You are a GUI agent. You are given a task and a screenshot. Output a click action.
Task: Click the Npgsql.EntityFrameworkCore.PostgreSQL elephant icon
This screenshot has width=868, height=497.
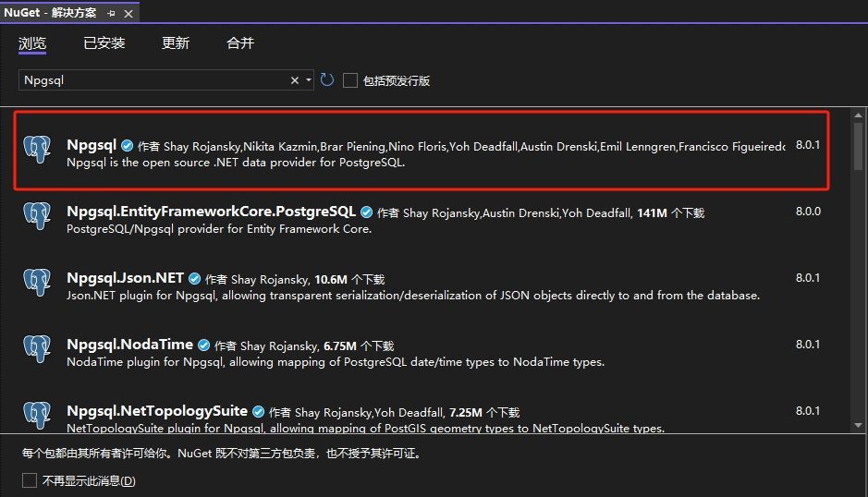point(37,215)
